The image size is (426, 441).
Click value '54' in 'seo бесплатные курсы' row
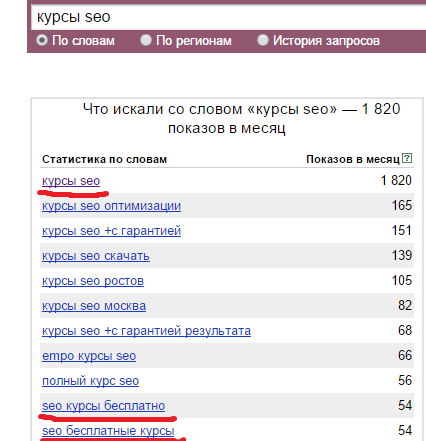pyautogui.click(x=405, y=431)
